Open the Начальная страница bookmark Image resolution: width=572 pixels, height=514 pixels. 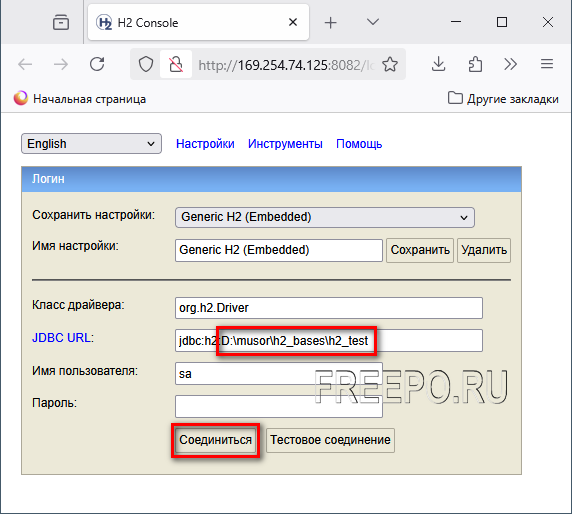click(80, 99)
